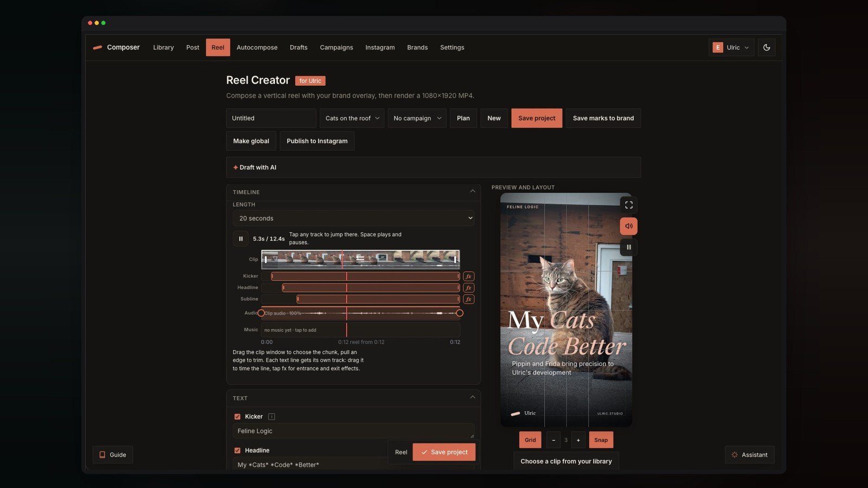Click the Kicker info icon
Screen dimensions: 868x488
pyautogui.click(x=272, y=417)
